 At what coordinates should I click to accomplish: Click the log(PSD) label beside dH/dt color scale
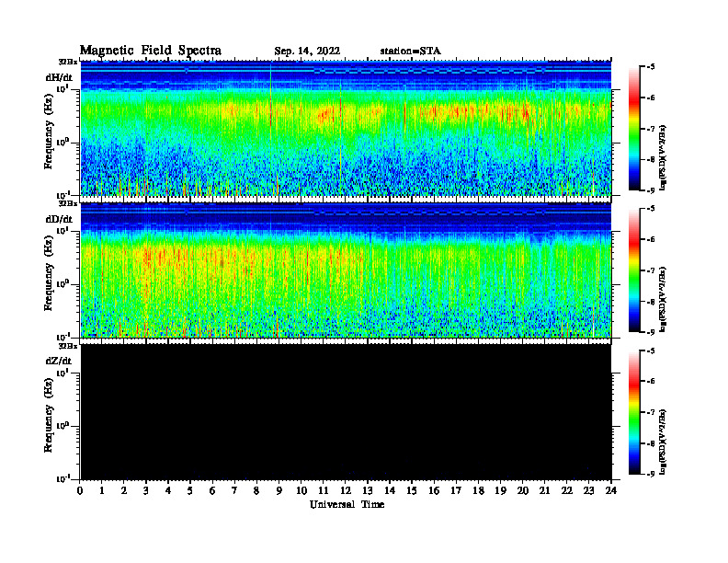click(664, 157)
